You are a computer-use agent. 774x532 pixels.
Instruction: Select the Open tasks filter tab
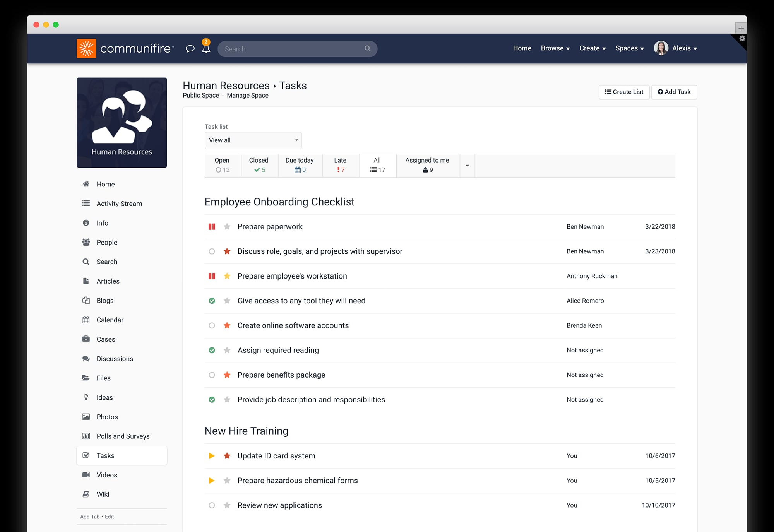tap(223, 166)
